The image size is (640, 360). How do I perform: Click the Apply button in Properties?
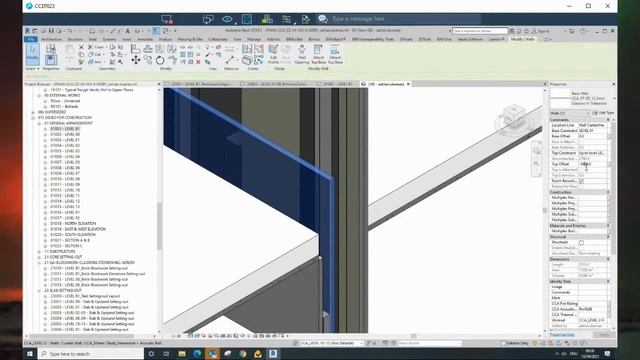603,335
